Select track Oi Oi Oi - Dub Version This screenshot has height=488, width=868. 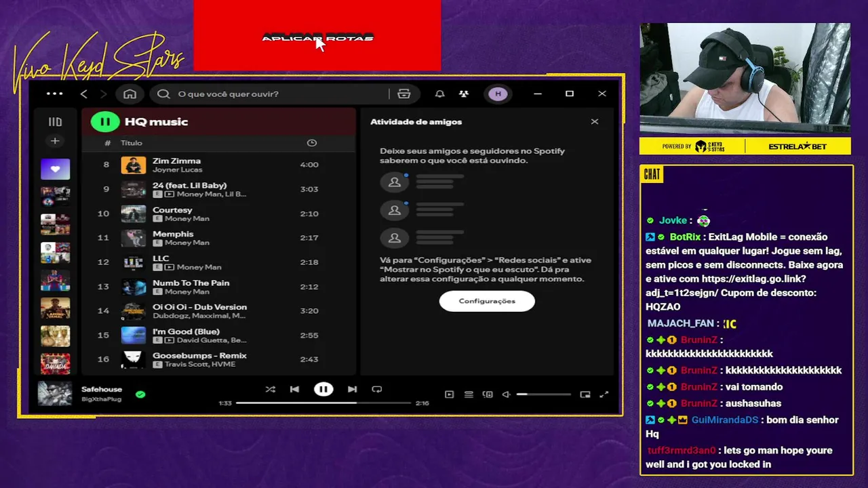point(218,311)
